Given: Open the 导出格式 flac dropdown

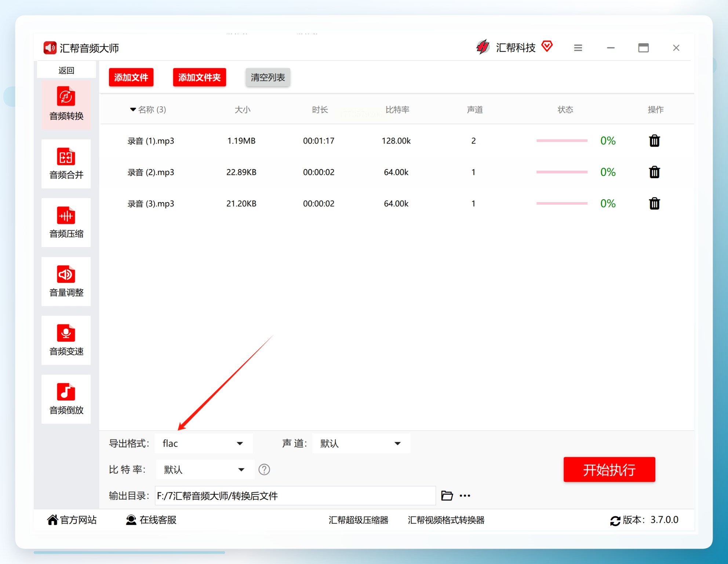Looking at the screenshot, I should tap(204, 443).
